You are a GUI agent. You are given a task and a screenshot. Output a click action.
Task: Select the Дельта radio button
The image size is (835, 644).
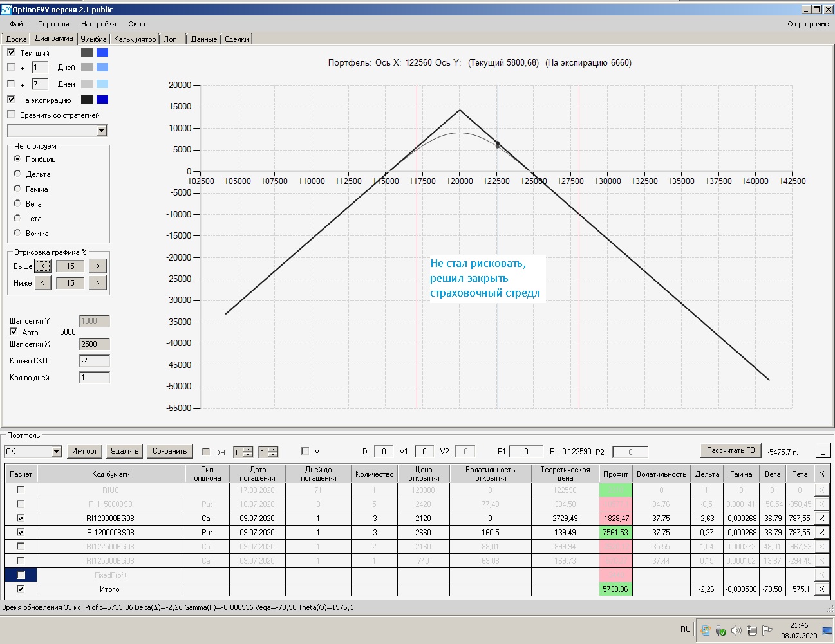(x=17, y=174)
